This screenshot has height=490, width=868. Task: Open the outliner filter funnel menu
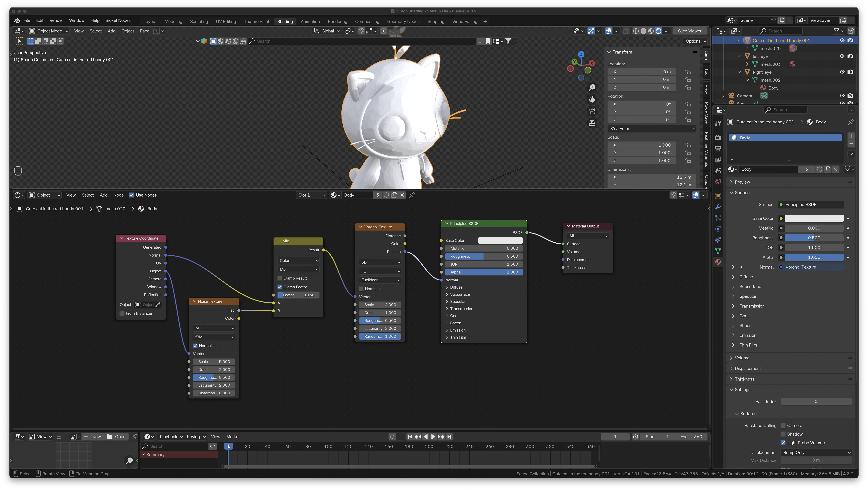tap(838, 31)
